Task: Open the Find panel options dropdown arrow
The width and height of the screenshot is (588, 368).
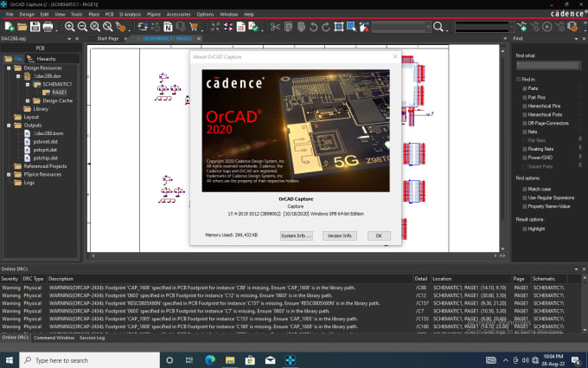Action: point(576,39)
